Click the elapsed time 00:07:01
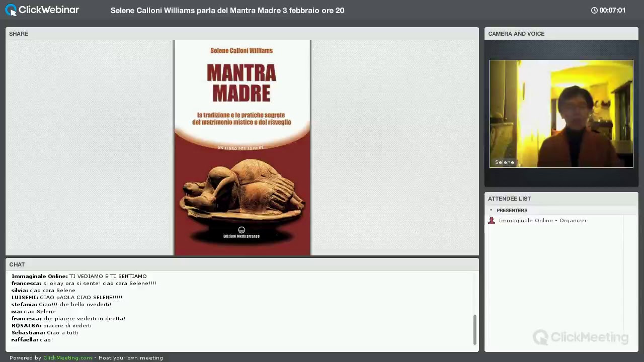The image size is (644, 362). [612, 10]
